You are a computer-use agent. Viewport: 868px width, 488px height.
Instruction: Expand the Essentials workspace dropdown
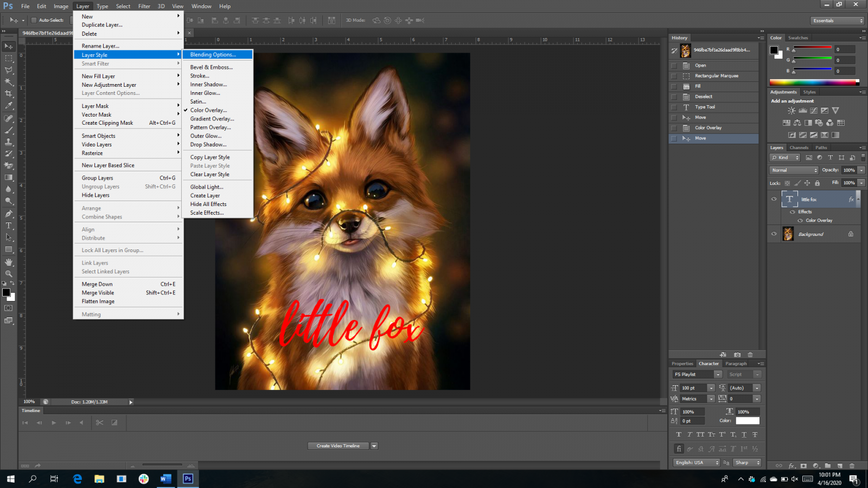point(838,21)
